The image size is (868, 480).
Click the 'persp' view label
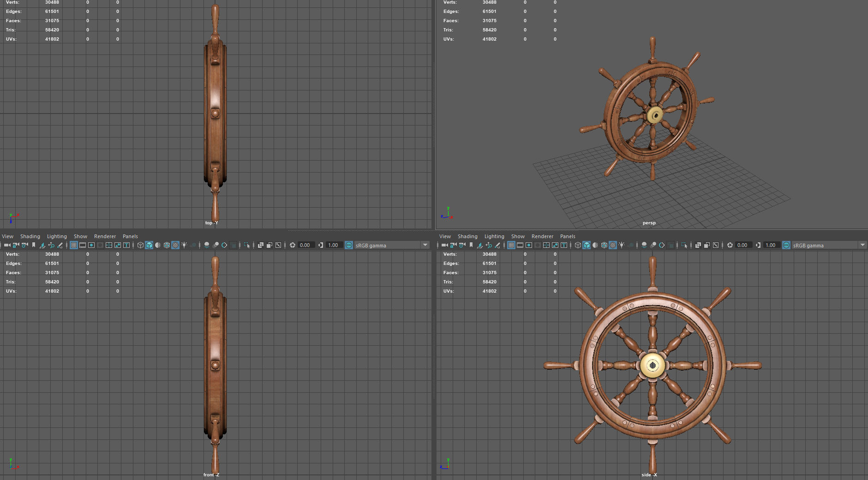649,223
